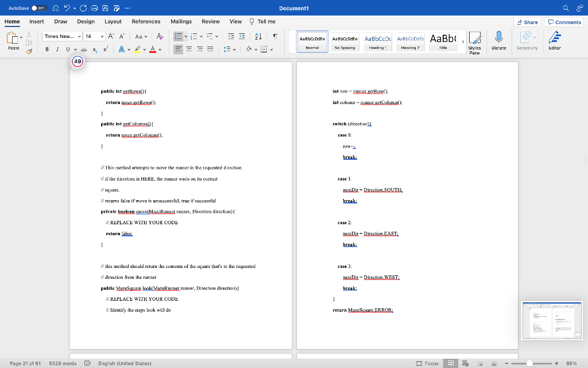Image resolution: width=588 pixels, height=368 pixels.
Task: Toggle the bulleted list
Action: (178, 36)
